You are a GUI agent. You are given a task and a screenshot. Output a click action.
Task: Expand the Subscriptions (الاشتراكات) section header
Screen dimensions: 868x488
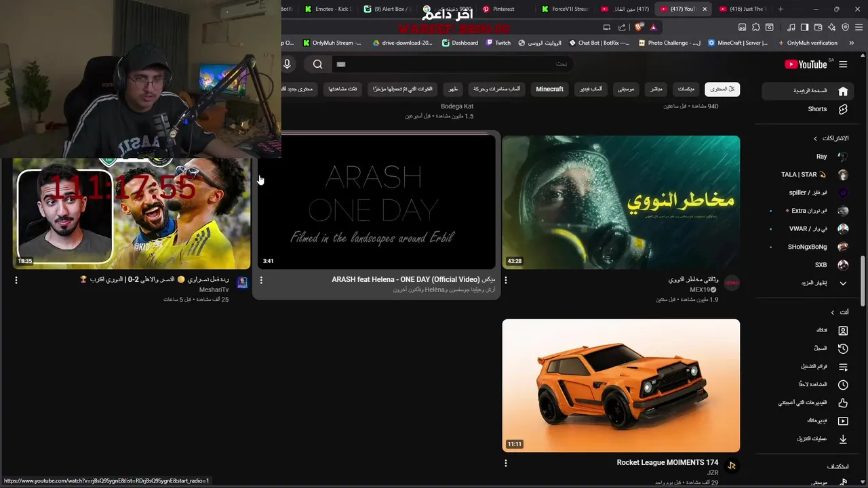click(x=831, y=138)
